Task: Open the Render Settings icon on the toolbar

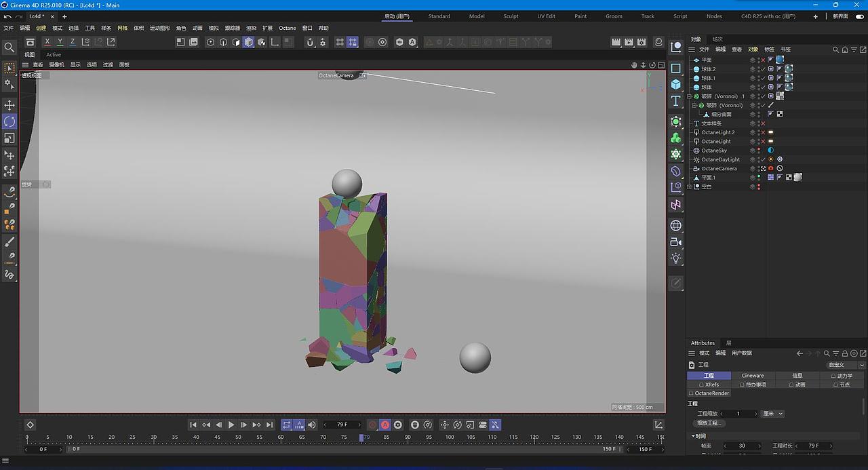Action: [x=640, y=42]
